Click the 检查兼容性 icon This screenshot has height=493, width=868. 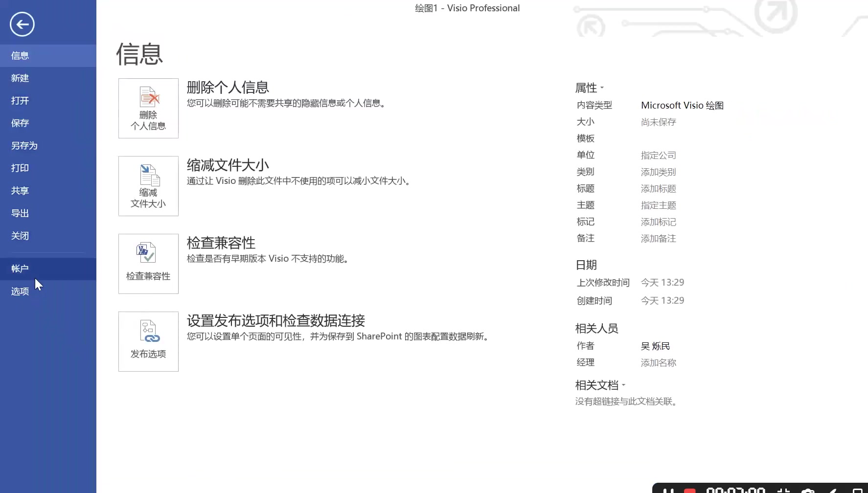coord(148,263)
